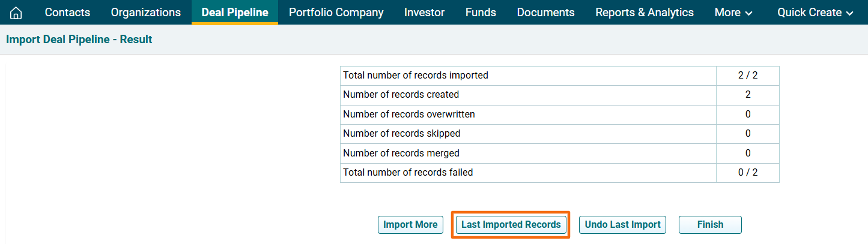Expand the More dropdown menu
868x244 pixels.
pyautogui.click(x=733, y=13)
